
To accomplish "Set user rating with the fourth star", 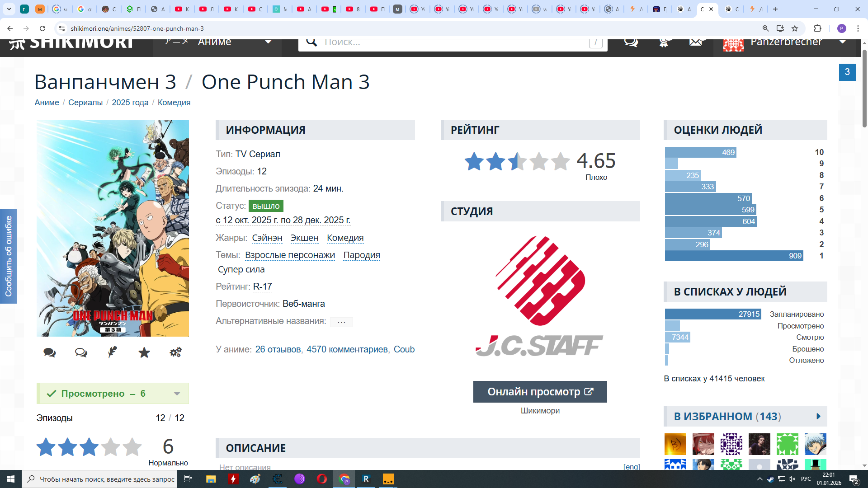I will click(x=110, y=447).
